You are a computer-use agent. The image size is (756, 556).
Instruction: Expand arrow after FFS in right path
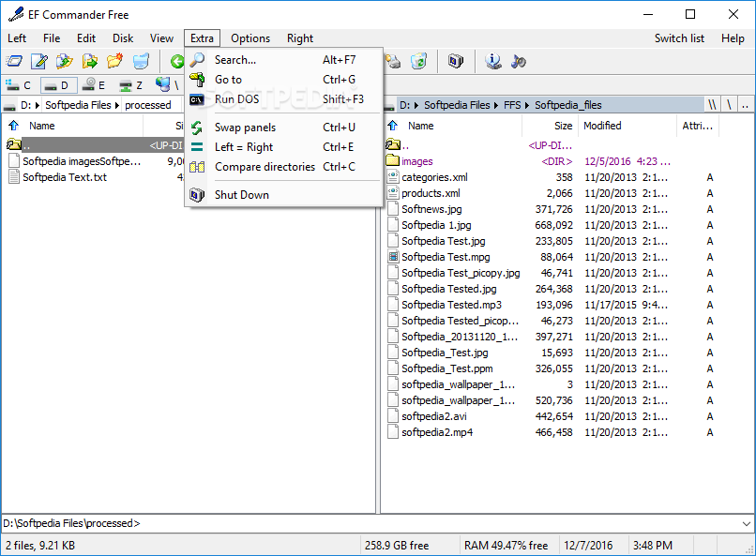pos(527,106)
